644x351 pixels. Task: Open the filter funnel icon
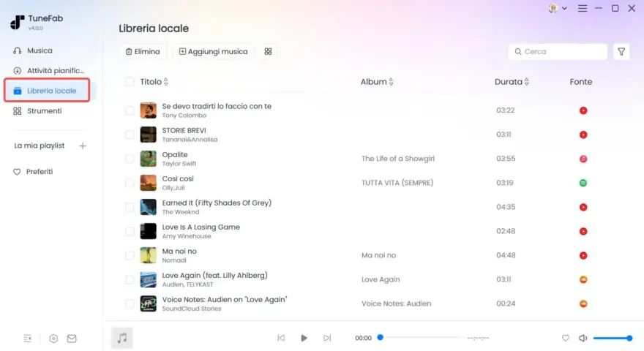click(621, 51)
